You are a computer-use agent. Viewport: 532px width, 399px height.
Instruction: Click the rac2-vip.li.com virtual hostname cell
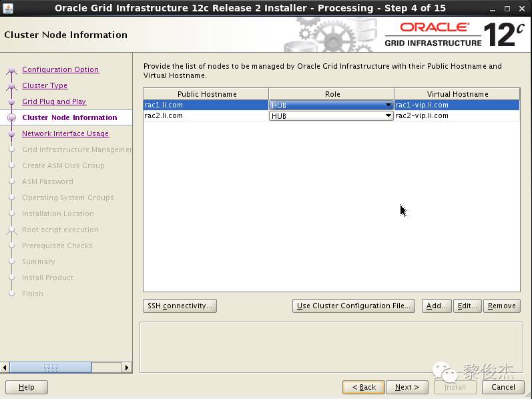457,115
